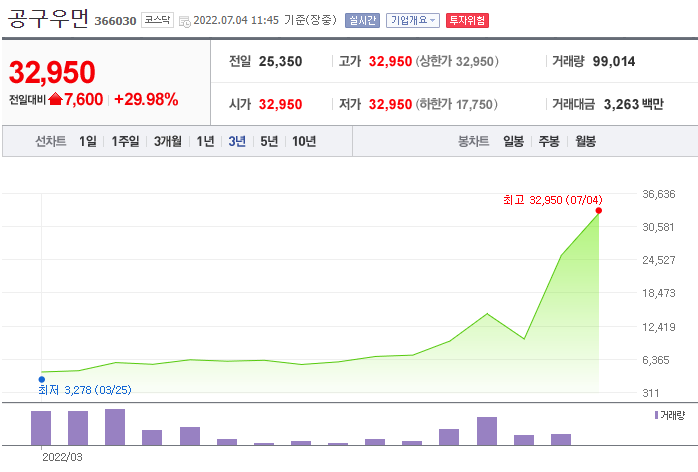Viewport: 698px width, 472px height.
Task: Click the 최저 3,278 (03/25) label
Action: pos(85,390)
